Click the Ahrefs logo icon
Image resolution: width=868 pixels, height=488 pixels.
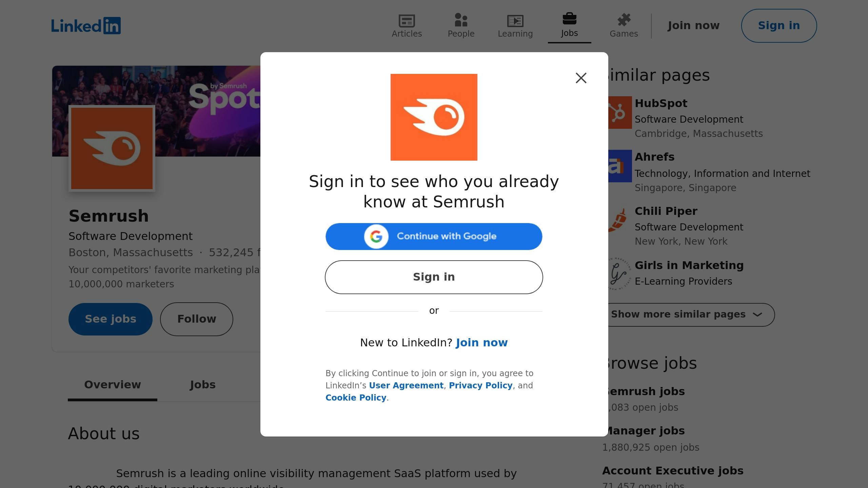point(620,166)
